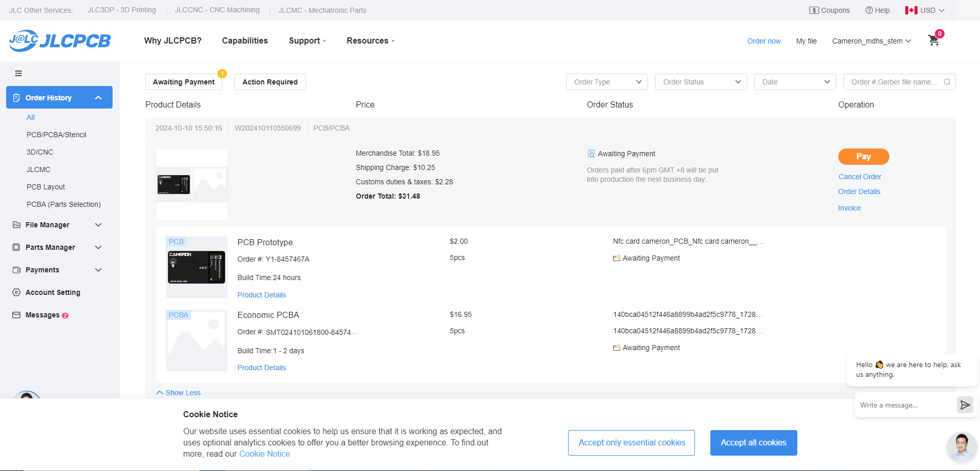The image size is (980, 471).
Task: Collapse the Order History section chevron
Action: tap(98, 98)
